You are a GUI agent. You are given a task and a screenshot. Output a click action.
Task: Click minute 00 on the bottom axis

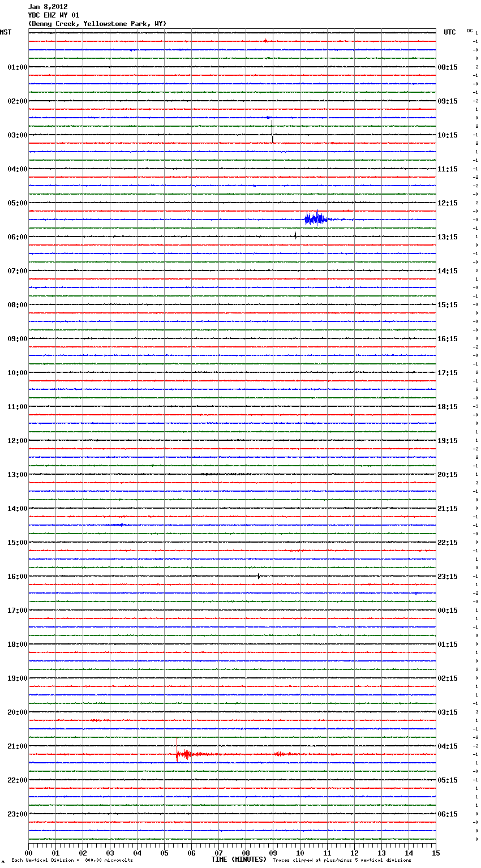tap(29, 853)
